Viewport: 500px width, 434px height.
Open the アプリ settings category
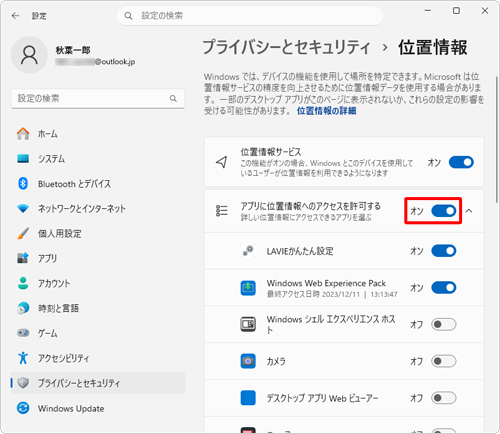pos(98,258)
